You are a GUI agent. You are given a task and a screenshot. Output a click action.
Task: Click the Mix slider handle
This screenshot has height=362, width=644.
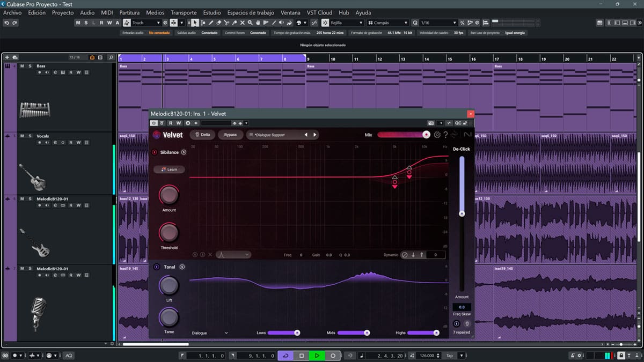[x=426, y=135]
